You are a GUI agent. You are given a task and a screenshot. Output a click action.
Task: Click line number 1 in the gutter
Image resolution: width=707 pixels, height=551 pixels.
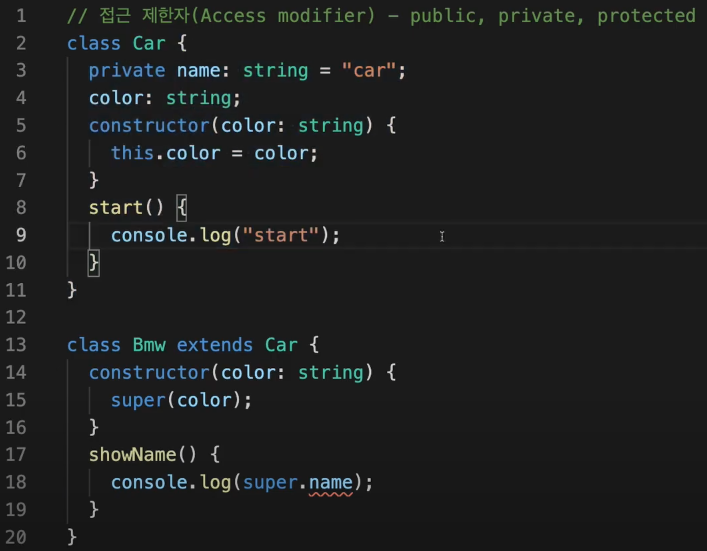pyautogui.click(x=21, y=16)
